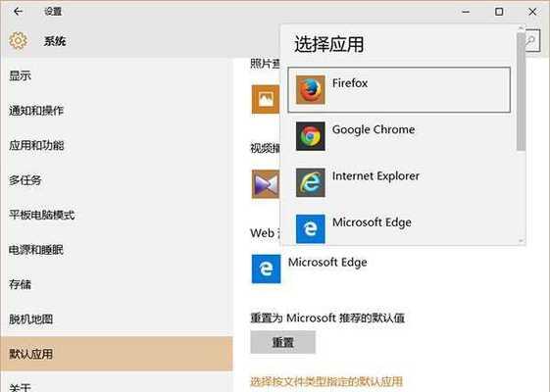The width and height of the screenshot is (550, 392).
Task: Select the Firefox icon in app list
Action: click(310, 90)
